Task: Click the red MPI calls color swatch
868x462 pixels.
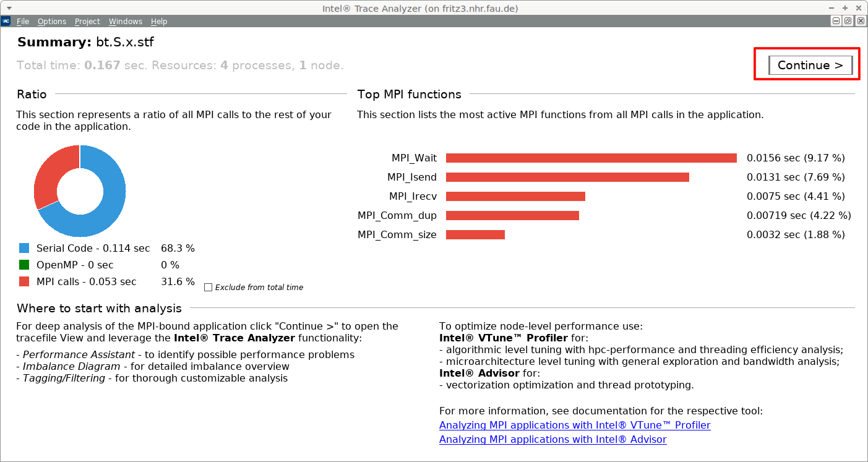Action: (24, 281)
